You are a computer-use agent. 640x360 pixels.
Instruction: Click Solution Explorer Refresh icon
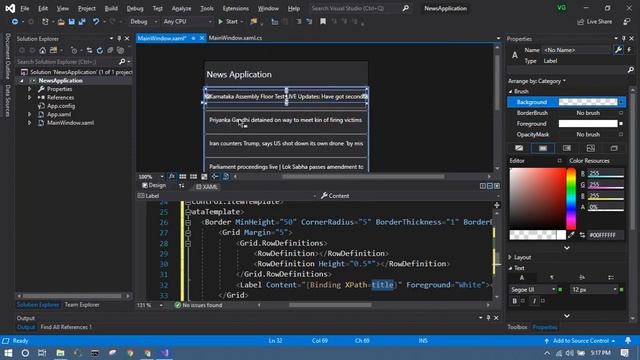pyautogui.click(x=100, y=50)
